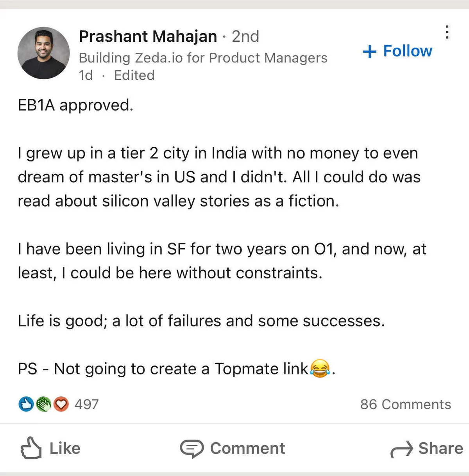Click the plus icon beside Follow

click(369, 52)
